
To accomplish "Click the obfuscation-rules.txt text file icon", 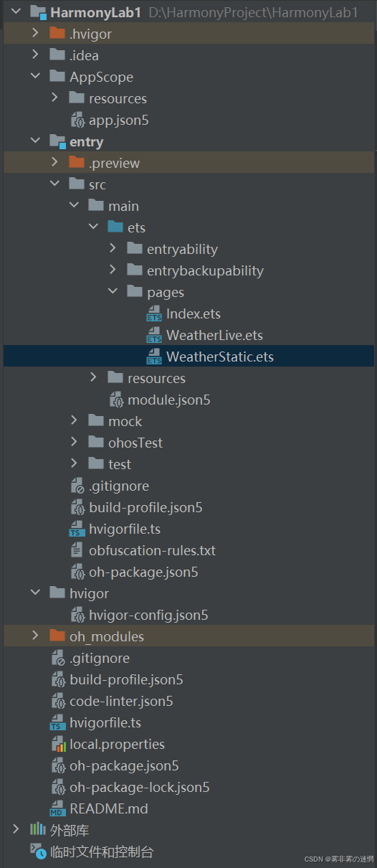I will coord(77,550).
